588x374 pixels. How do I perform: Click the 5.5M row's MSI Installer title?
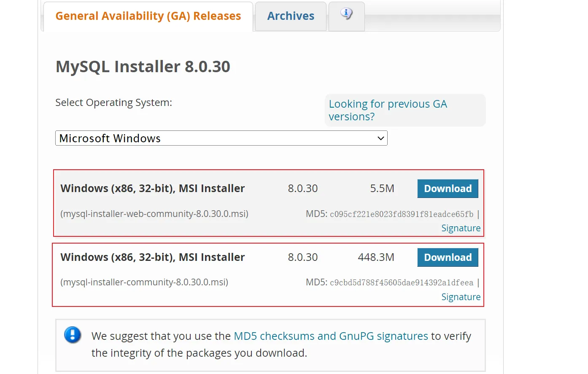(x=153, y=189)
